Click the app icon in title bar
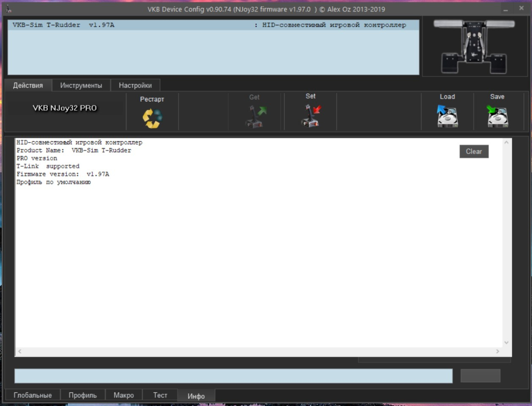 9,9
